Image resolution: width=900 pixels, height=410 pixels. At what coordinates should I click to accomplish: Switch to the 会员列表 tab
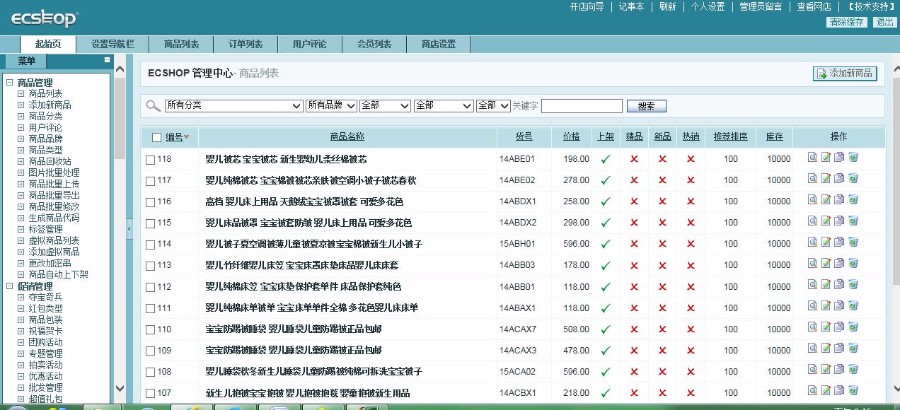(x=374, y=44)
